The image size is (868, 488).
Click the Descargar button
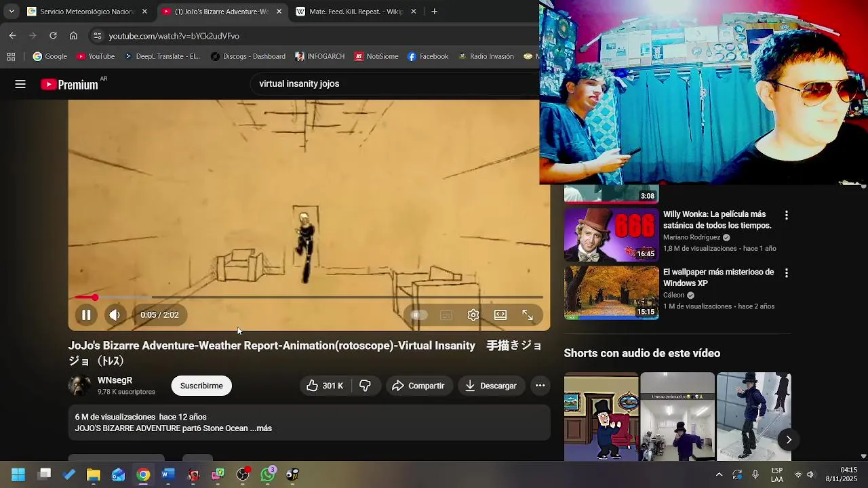click(x=491, y=386)
